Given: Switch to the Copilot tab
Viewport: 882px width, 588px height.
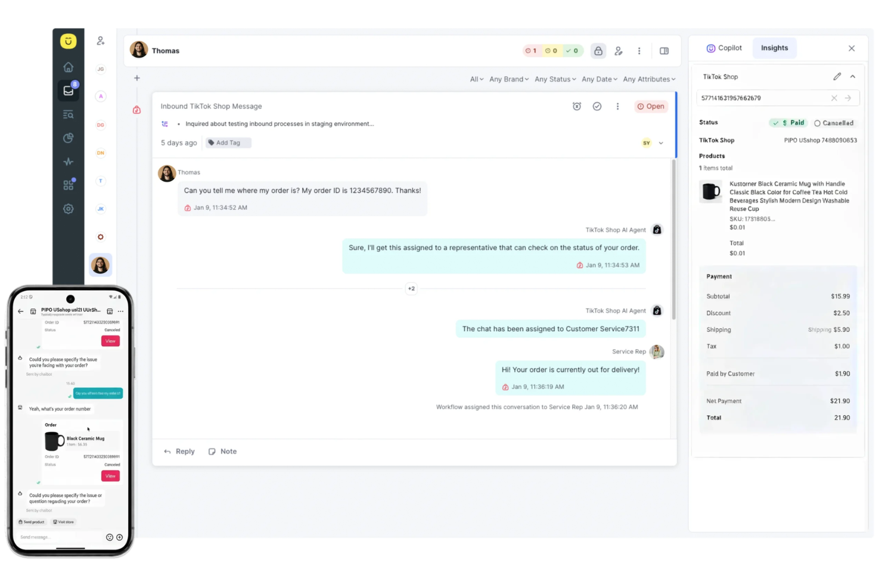Looking at the screenshot, I should coord(724,48).
